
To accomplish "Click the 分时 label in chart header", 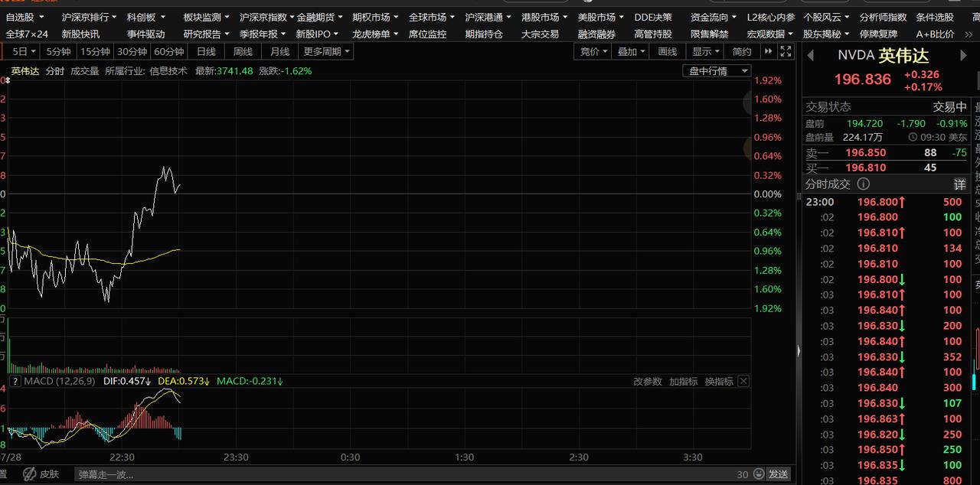I will pyautogui.click(x=55, y=70).
